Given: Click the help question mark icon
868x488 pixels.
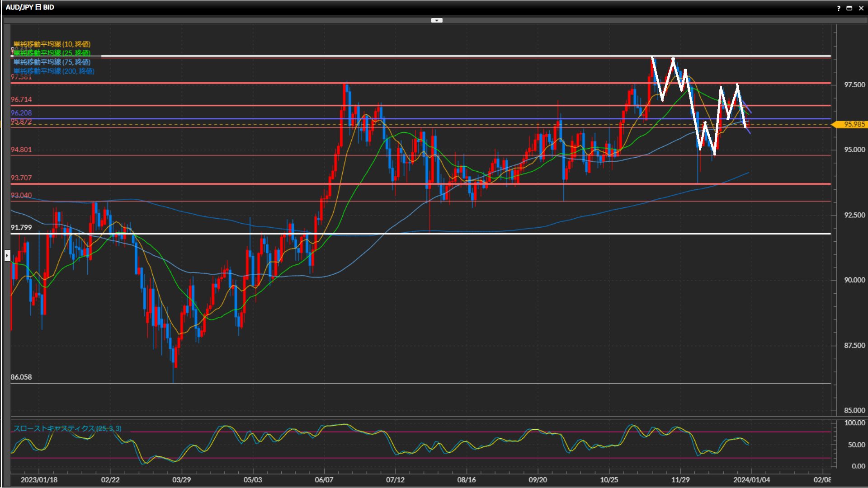Looking at the screenshot, I should click(x=839, y=8).
